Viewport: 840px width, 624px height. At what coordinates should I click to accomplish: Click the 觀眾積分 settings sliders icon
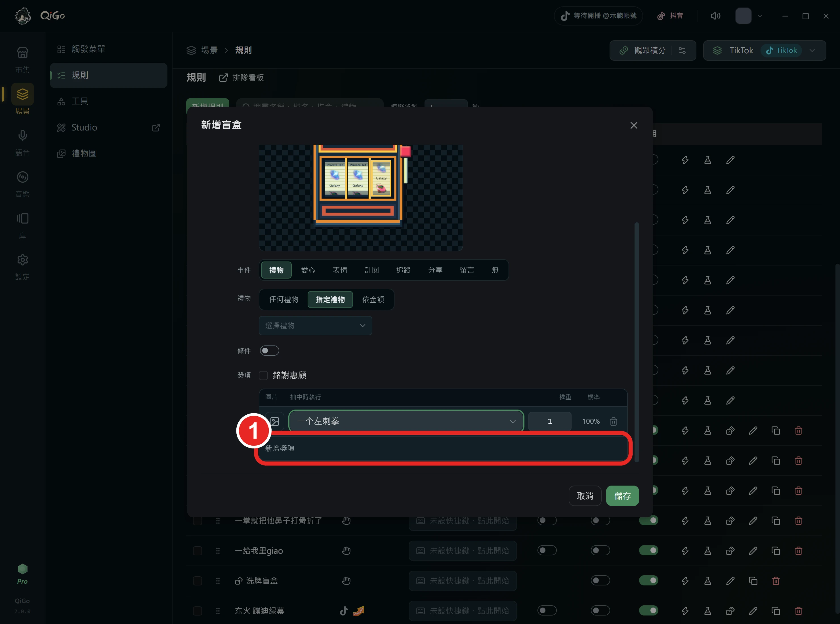[x=682, y=50]
